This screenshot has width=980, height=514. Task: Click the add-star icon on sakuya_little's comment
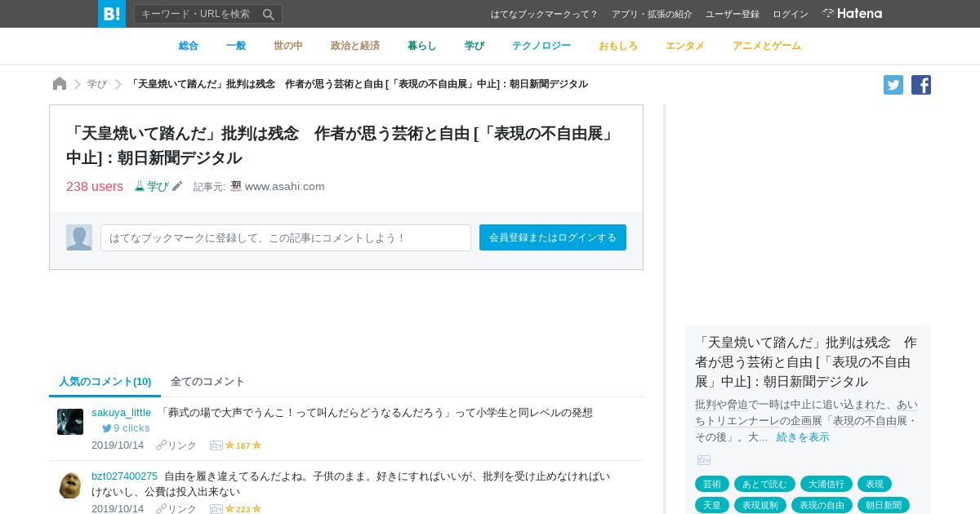pos(216,445)
